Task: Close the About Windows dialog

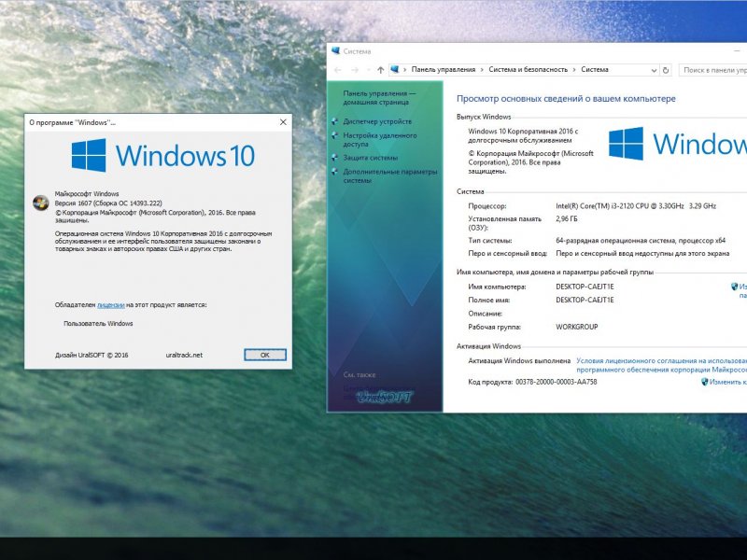Action: [x=283, y=122]
